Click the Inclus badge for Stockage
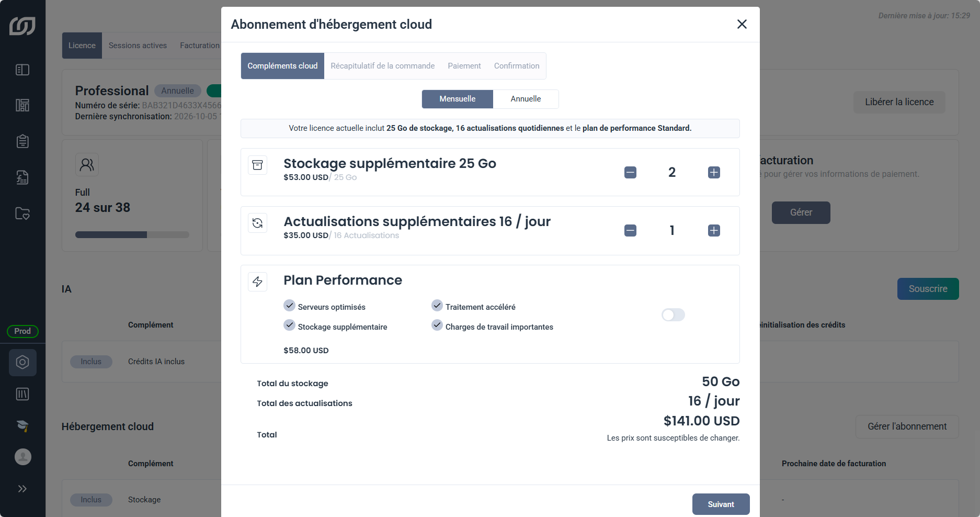980x517 pixels. coord(91,500)
